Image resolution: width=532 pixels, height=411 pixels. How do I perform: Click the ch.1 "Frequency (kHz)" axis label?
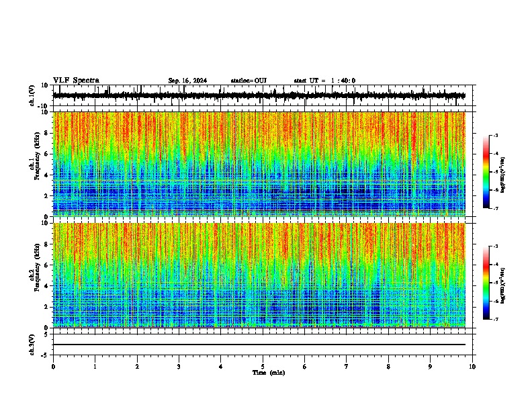(37, 156)
